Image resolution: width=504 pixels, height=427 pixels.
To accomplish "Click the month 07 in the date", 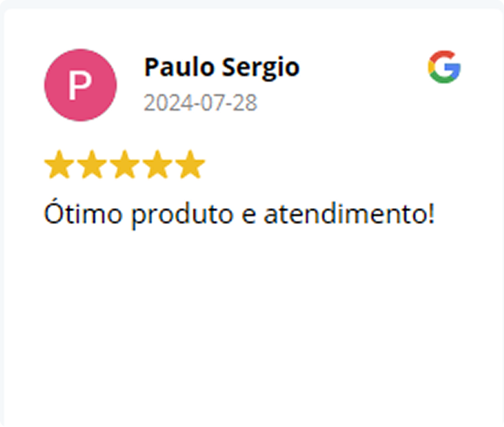I will 212,103.
